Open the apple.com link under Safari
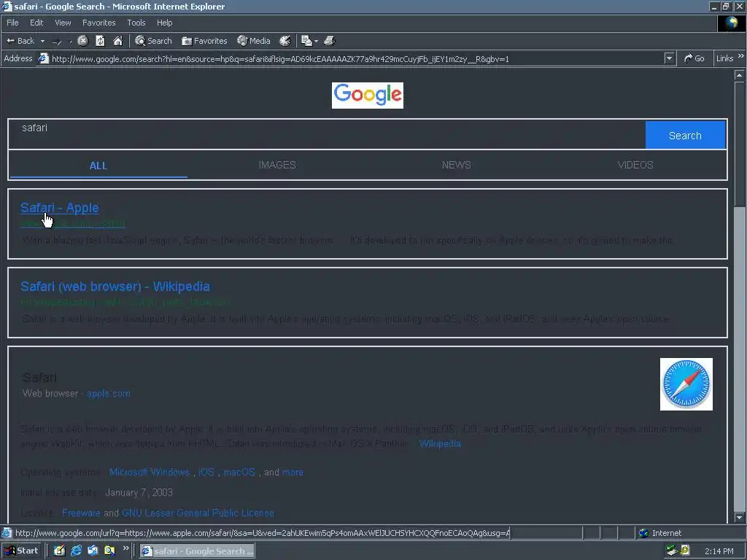 (x=108, y=393)
